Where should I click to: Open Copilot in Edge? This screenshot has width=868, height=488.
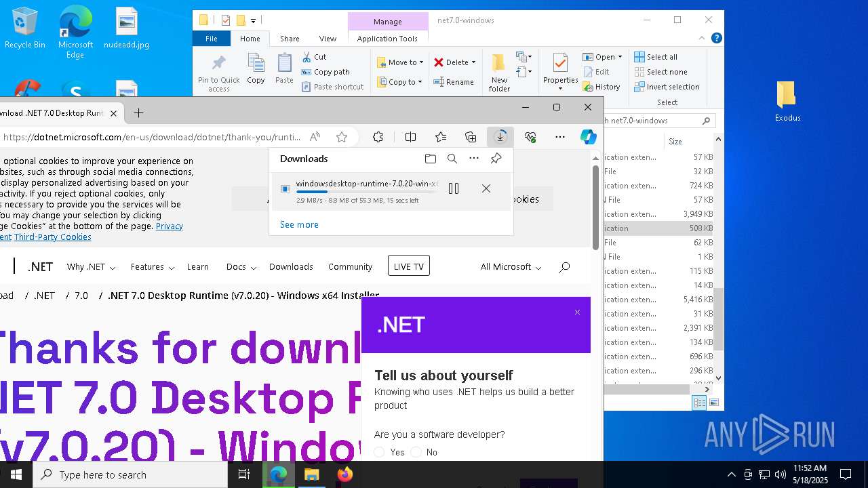[x=588, y=137]
